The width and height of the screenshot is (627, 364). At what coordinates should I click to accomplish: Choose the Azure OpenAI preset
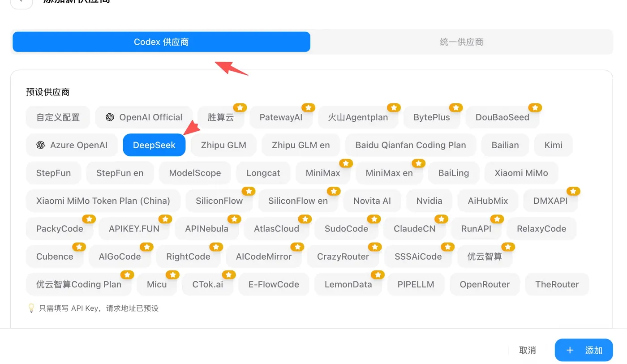coord(72,145)
